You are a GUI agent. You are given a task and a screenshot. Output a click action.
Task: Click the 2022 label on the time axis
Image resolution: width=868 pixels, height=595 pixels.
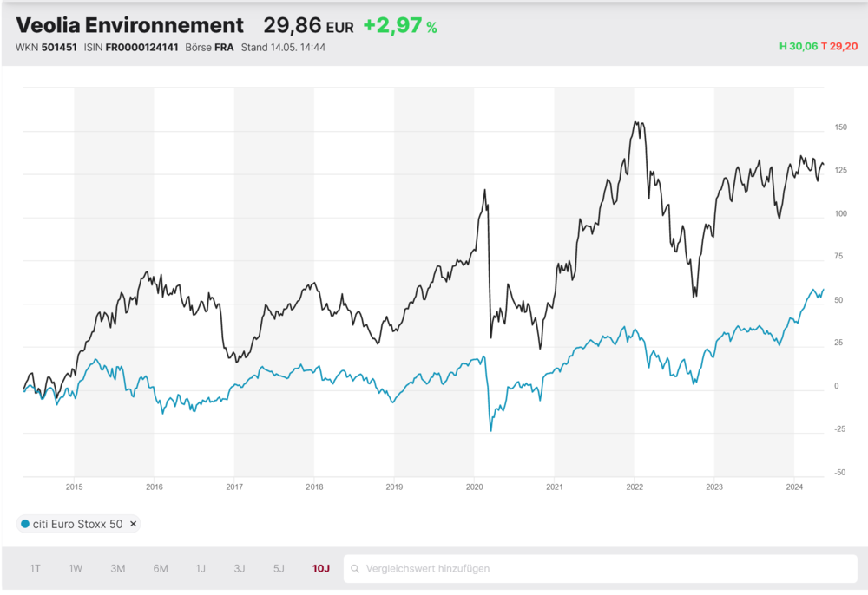[x=635, y=487]
